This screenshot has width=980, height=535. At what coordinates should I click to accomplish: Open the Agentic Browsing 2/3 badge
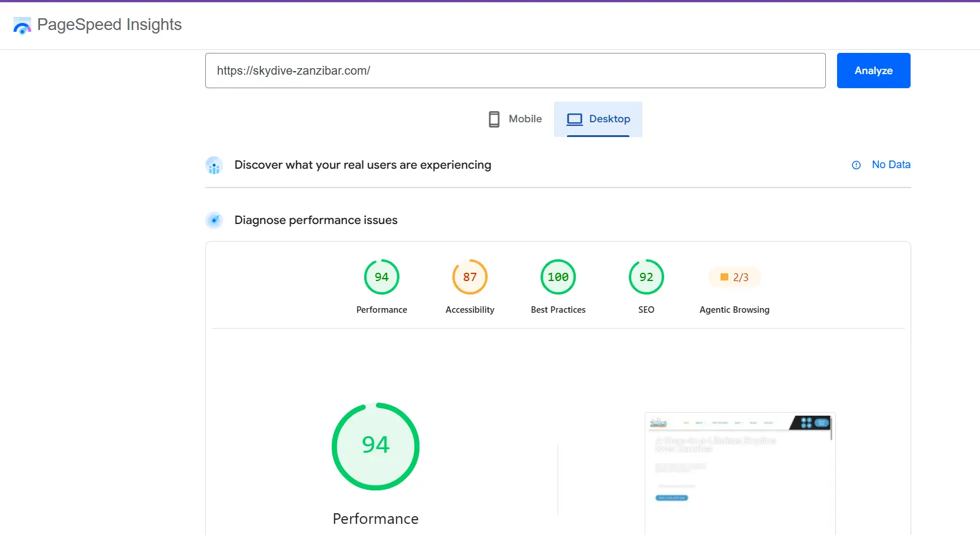point(735,277)
